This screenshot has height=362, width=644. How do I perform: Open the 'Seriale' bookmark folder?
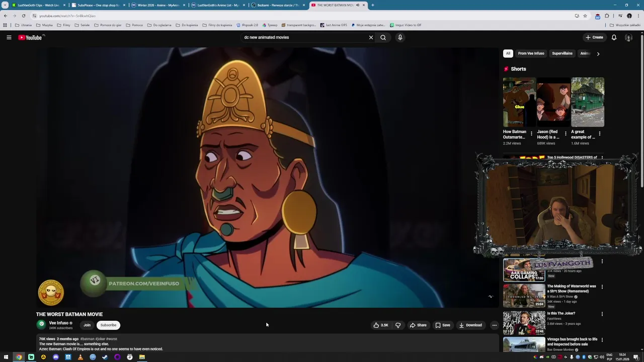tap(82, 25)
